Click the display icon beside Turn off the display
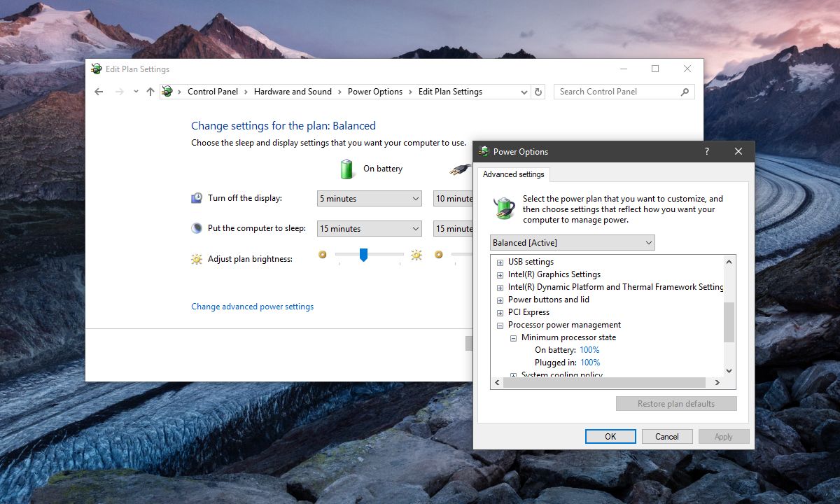This screenshot has height=504, width=840. pyautogui.click(x=198, y=198)
